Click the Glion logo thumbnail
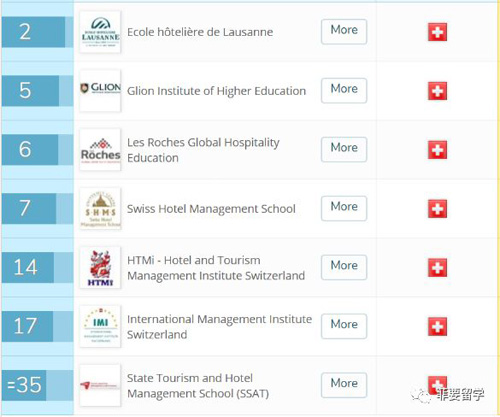The width and height of the screenshot is (500, 417). coord(100,91)
